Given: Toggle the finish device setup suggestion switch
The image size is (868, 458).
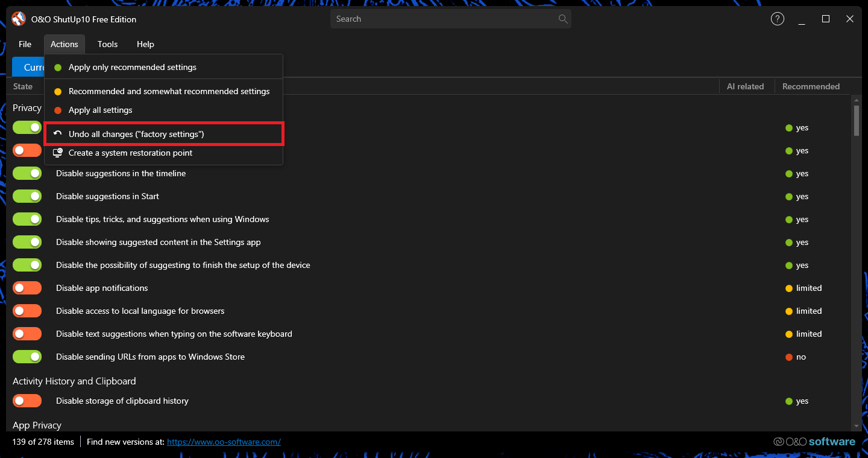Looking at the screenshot, I should pyautogui.click(x=27, y=265).
